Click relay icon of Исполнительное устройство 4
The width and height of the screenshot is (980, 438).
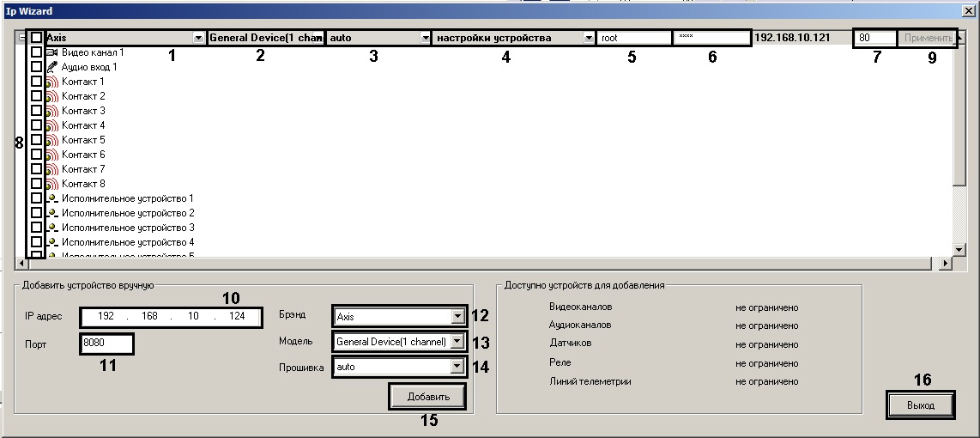(52, 242)
